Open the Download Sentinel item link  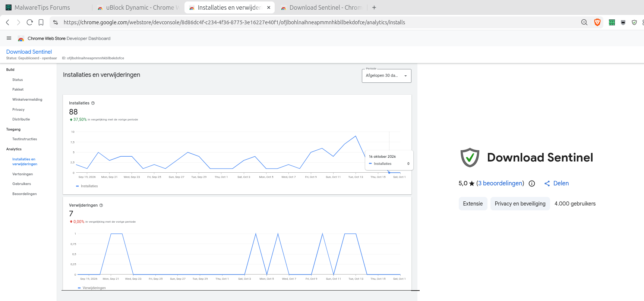29,52
